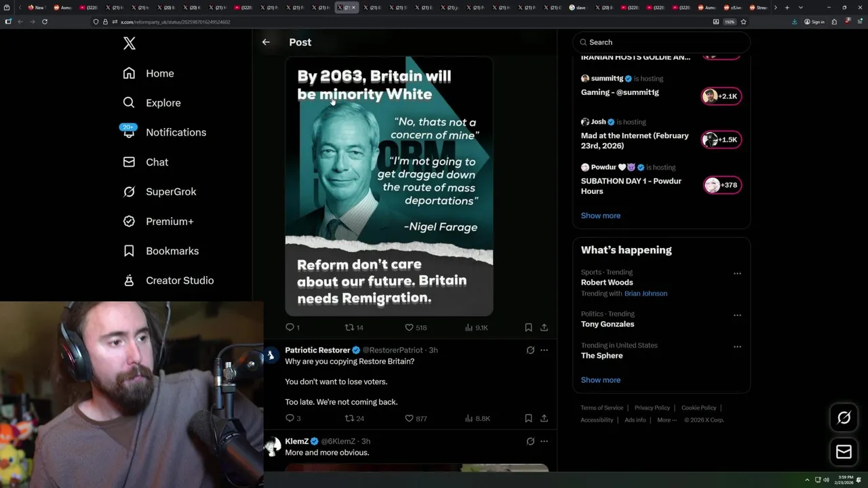Screen dimensions: 868x488
Task: Share Patriotic Restorer's reply
Action: point(544,418)
